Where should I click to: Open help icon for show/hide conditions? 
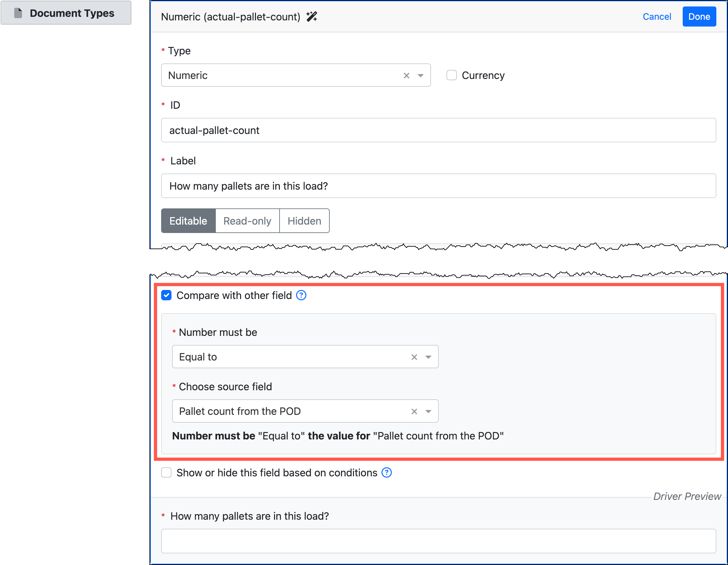(x=386, y=473)
